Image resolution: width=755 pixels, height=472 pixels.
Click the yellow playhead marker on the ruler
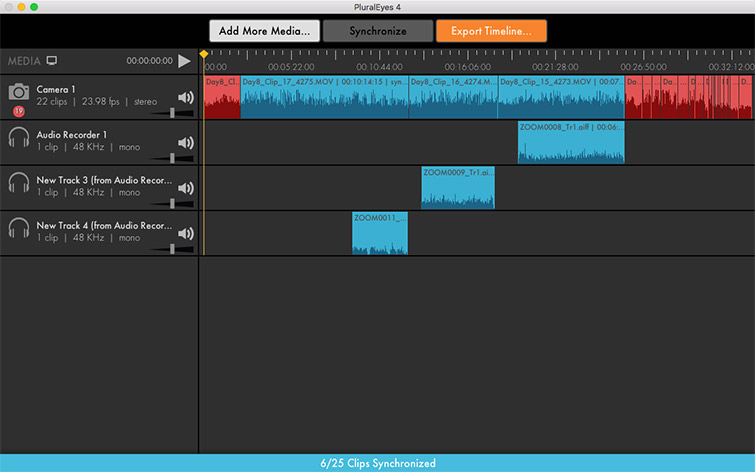[204, 54]
